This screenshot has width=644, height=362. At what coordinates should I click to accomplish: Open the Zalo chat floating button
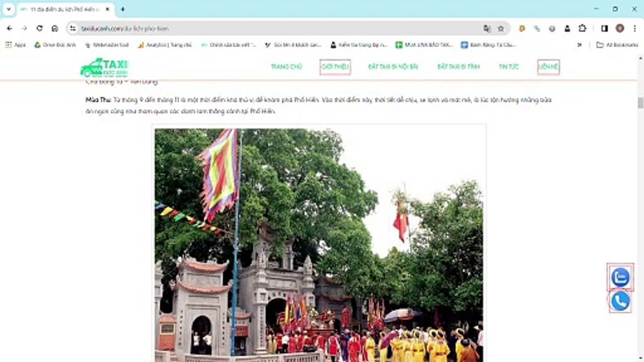pos(620,277)
